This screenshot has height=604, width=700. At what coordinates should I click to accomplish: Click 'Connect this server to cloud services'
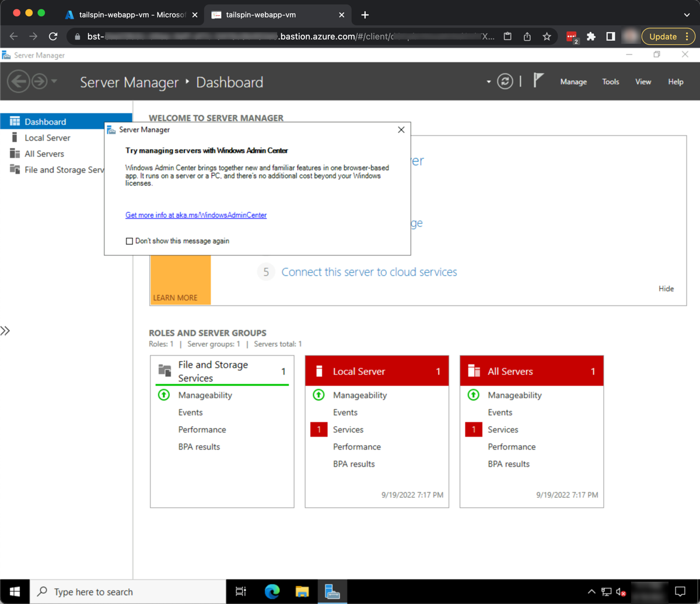coord(368,272)
